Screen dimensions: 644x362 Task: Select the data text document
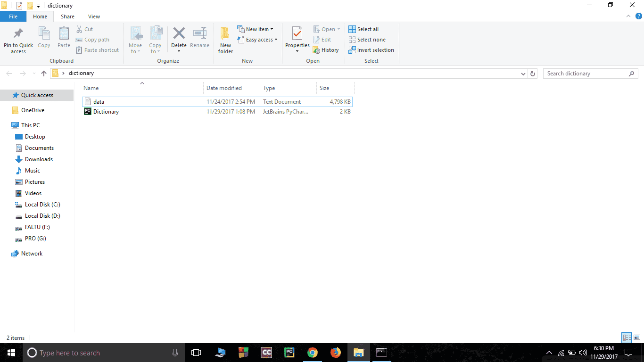(218, 102)
